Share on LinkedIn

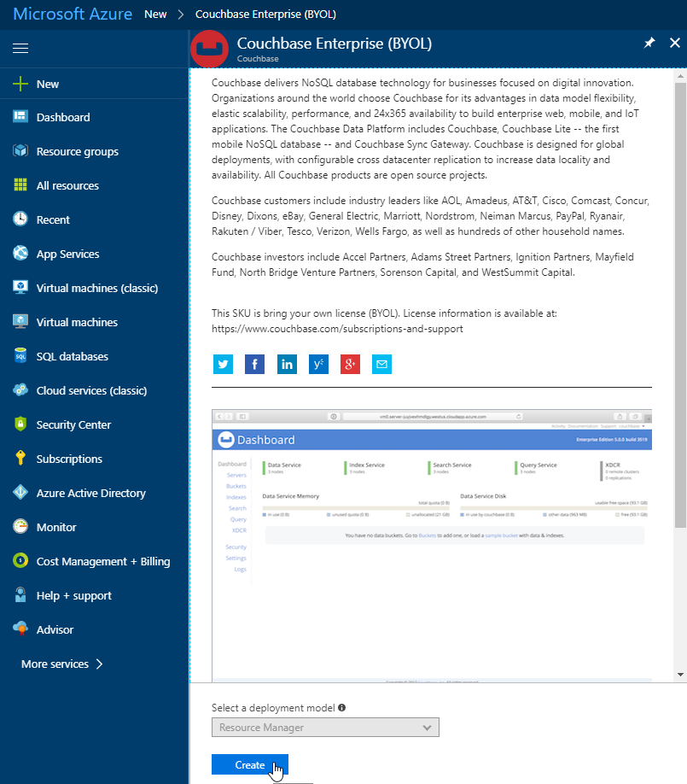click(x=287, y=364)
